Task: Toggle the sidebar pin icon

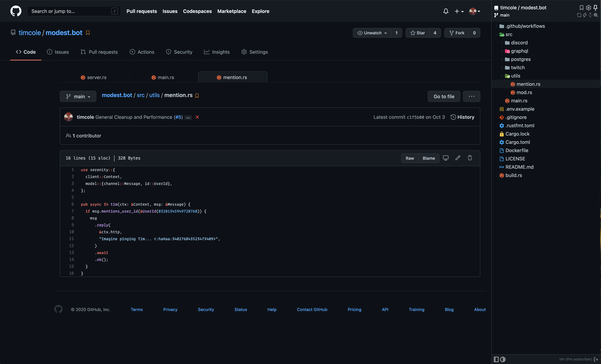Action: [x=595, y=8]
